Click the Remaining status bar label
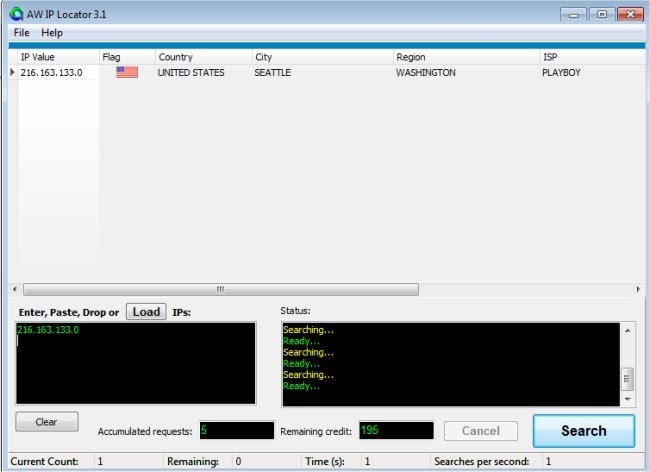 pyautogui.click(x=193, y=461)
